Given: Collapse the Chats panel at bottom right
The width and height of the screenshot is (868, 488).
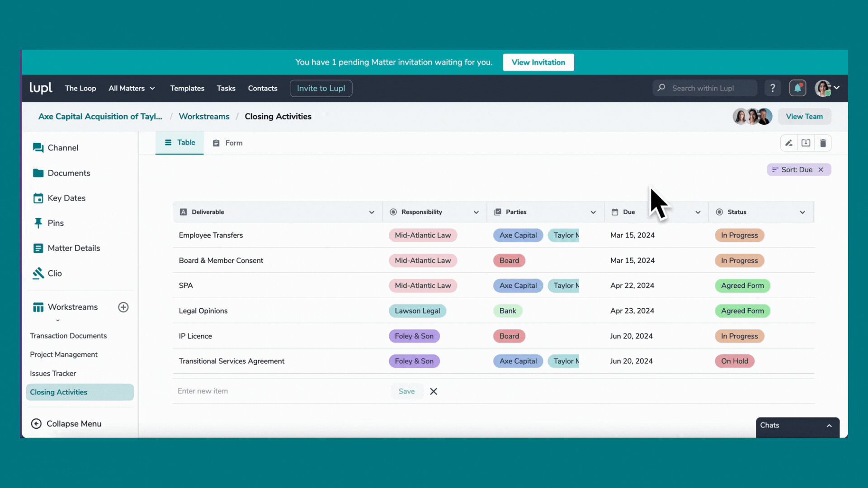Looking at the screenshot, I should point(830,425).
